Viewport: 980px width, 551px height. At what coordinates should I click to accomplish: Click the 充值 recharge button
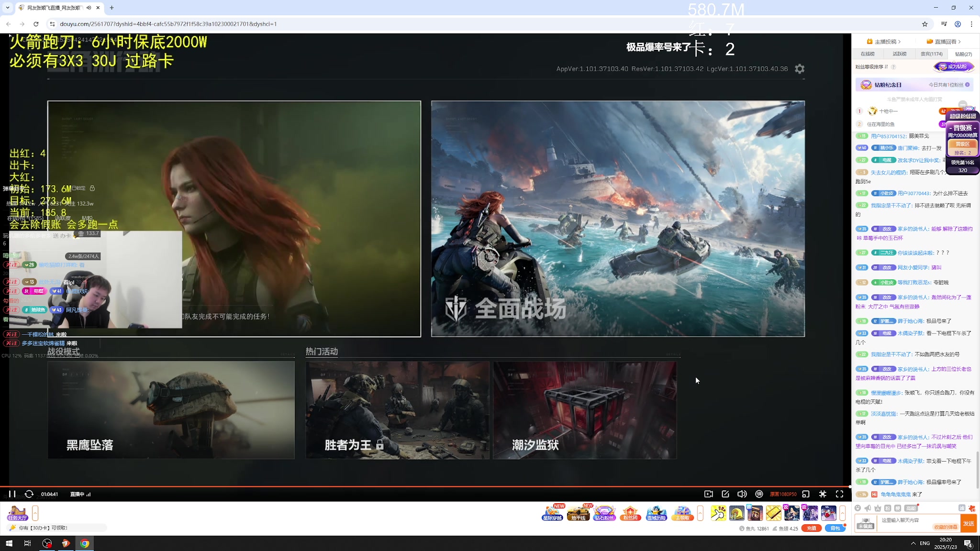(x=812, y=529)
